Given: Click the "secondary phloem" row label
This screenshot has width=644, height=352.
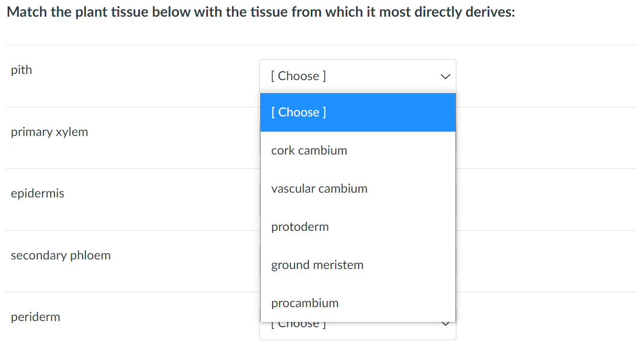Looking at the screenshot, I should tap(61, 255).
